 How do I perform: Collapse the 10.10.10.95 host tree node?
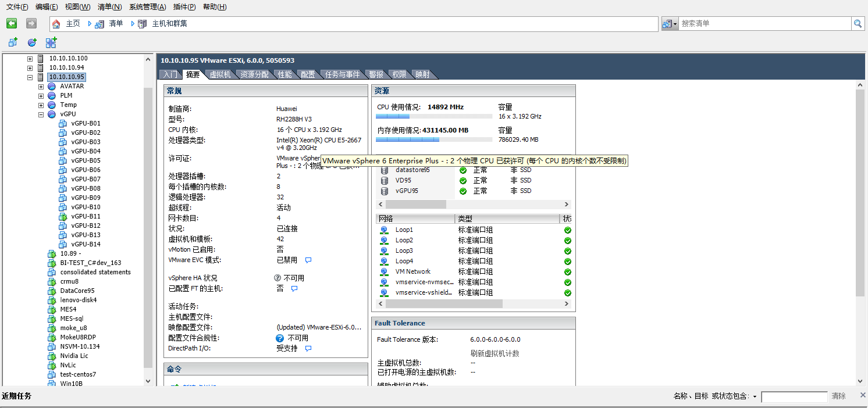coord(30,77)
